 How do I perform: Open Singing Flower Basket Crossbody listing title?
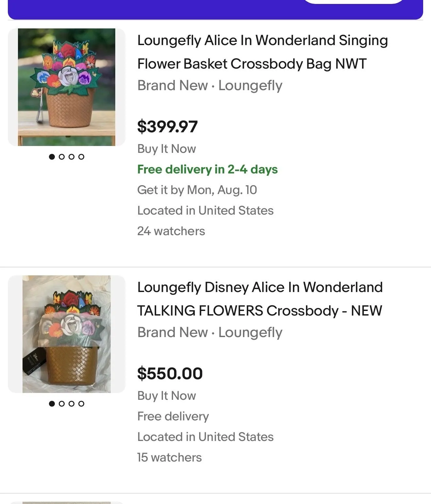263,52
